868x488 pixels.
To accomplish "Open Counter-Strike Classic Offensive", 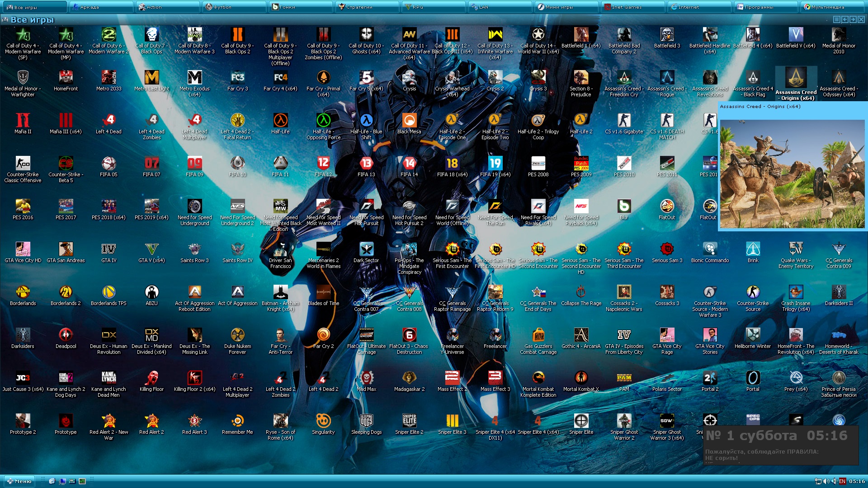I will 23,169.
